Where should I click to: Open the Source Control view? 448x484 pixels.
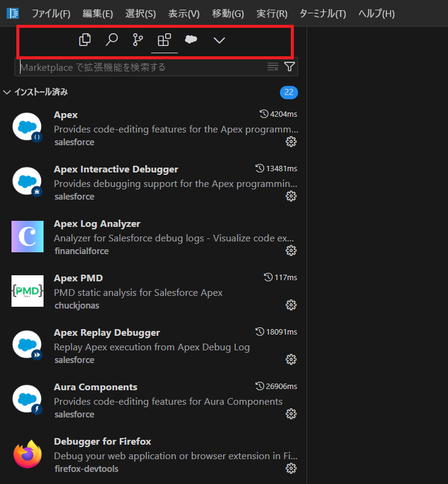point(138,40)
